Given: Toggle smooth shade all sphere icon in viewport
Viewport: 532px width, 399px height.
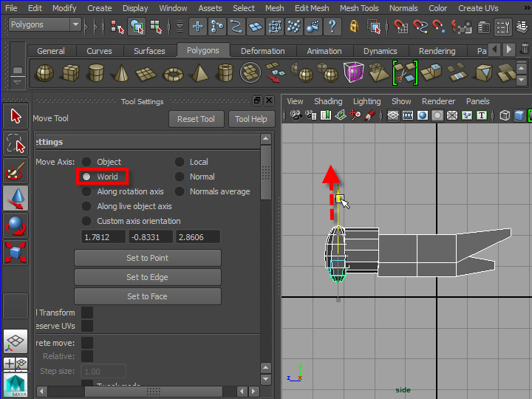Looking at the screenshot, I should coord(423,116).
